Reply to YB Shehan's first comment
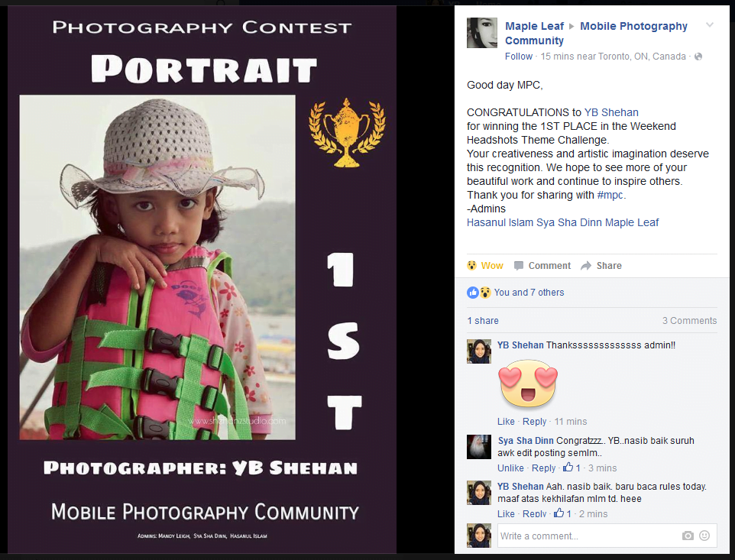Viewport: 735px width, 560px height. 534,422
